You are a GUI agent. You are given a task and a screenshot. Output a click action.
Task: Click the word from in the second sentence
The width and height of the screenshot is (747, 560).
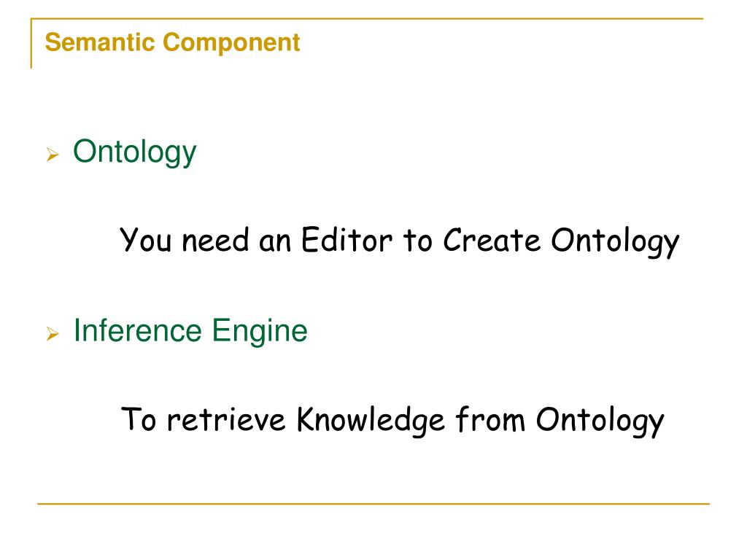coord(490,419)
